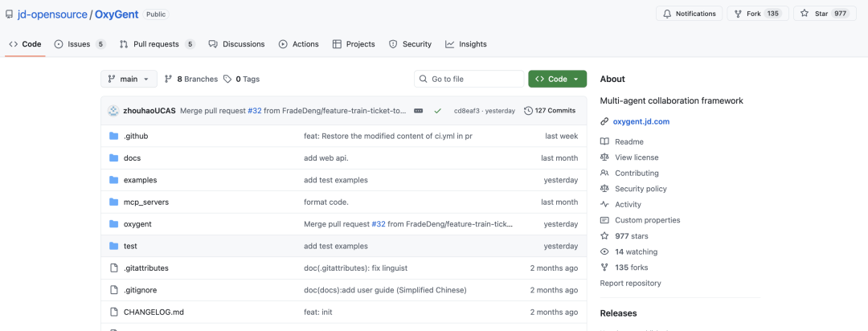Image resolution: width=868 pixels, height=331 pixels.
Task: Open the Security policy link
Action: [x=641, y=189]
